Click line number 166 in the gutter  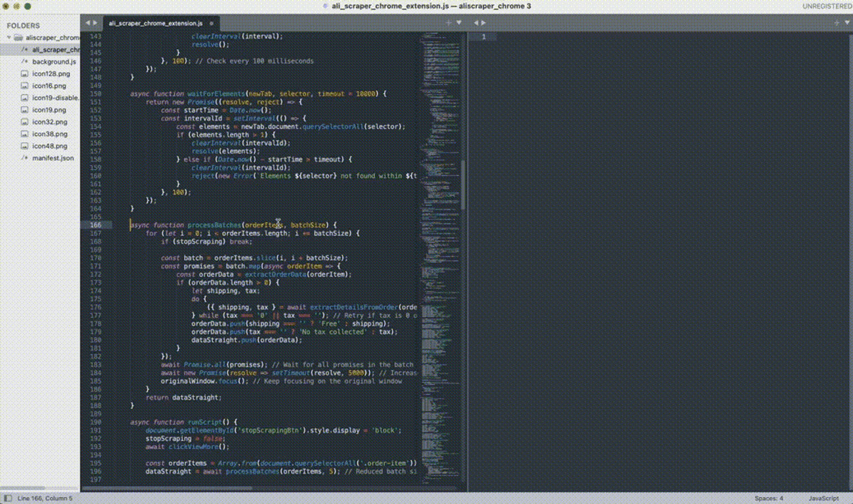pos(95,225)
